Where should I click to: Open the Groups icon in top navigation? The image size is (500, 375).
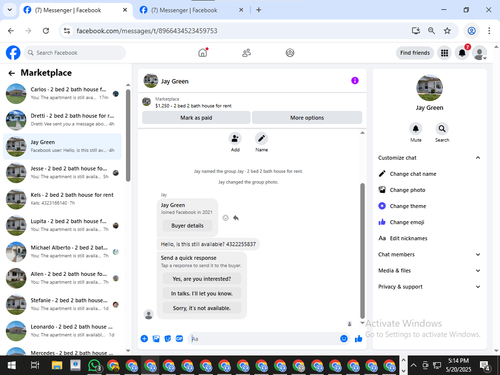coord(290,53)
